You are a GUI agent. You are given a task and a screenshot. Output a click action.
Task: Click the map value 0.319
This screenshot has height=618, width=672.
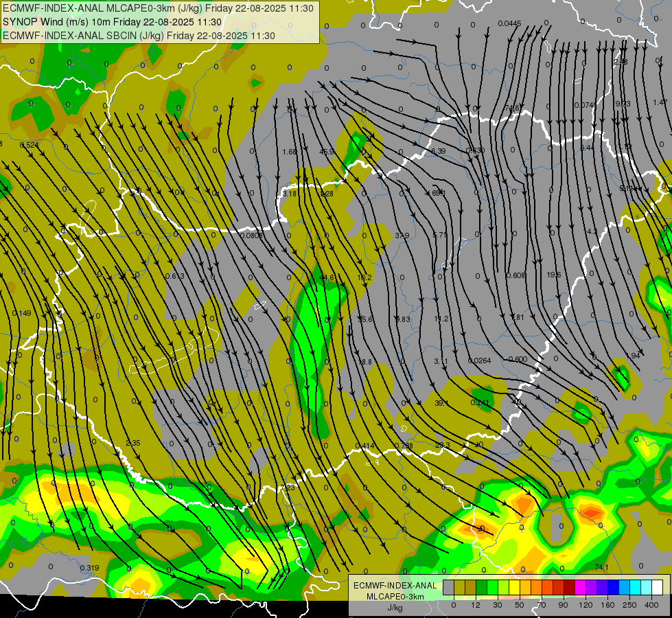pyautogui.click(x=89, y=568)
